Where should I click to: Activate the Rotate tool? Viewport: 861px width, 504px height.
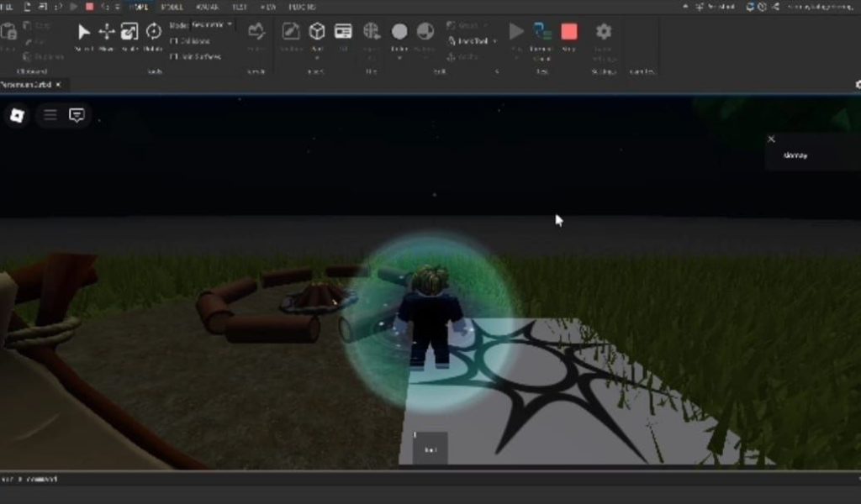point(153,32)
